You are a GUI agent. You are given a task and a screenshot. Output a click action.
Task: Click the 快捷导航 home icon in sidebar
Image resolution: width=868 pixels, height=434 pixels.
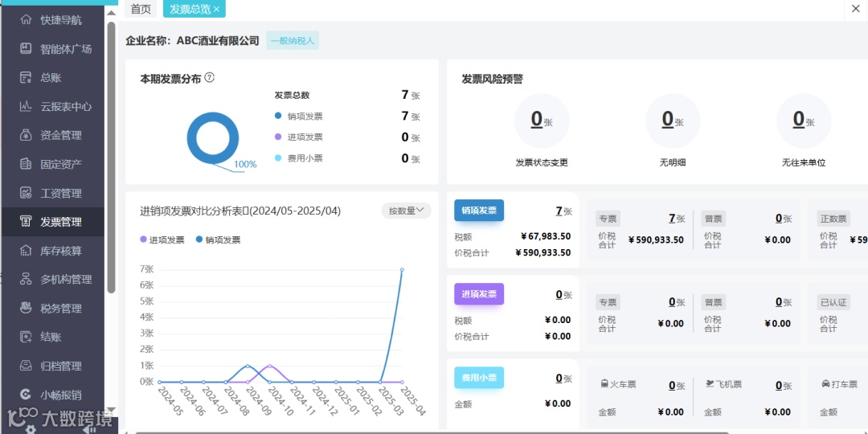(x=26, y=20)
